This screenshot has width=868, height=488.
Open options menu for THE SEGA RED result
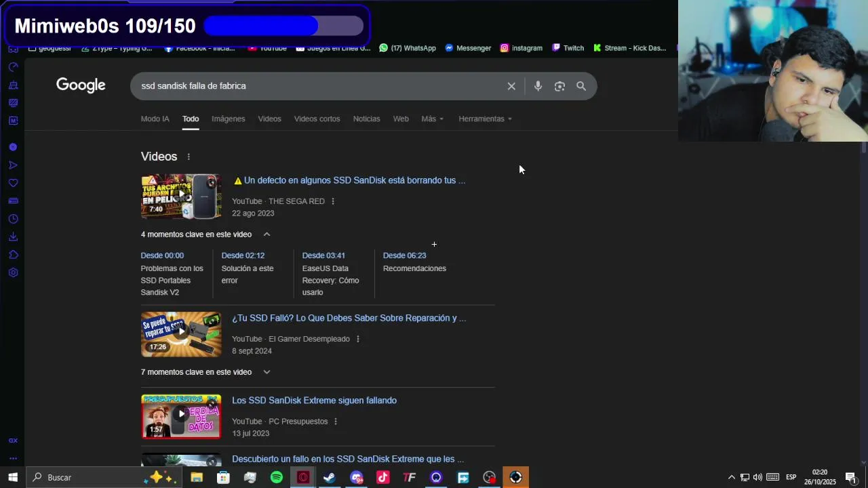point(332,201)
